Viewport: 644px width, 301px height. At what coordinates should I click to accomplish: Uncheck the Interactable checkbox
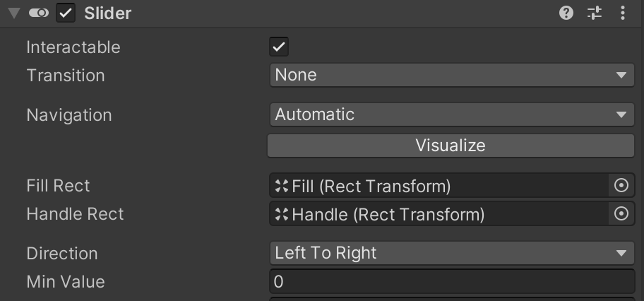(x=279, y=47)
